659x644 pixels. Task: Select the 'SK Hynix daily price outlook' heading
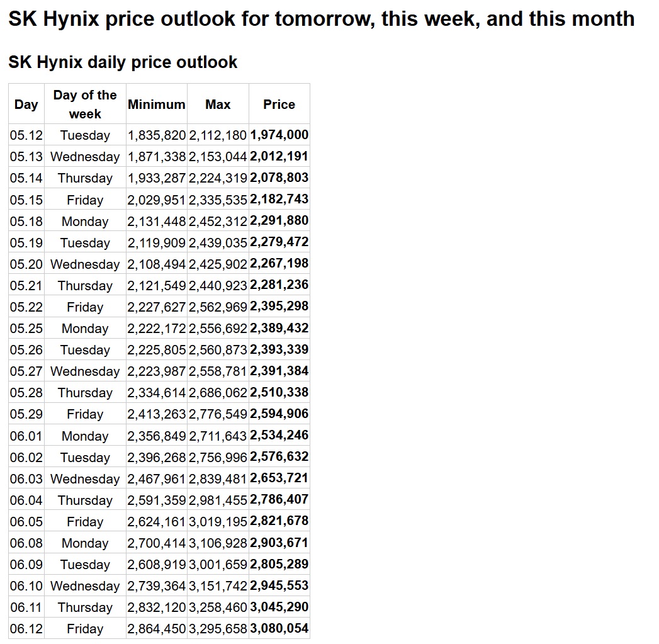(123, 62)
